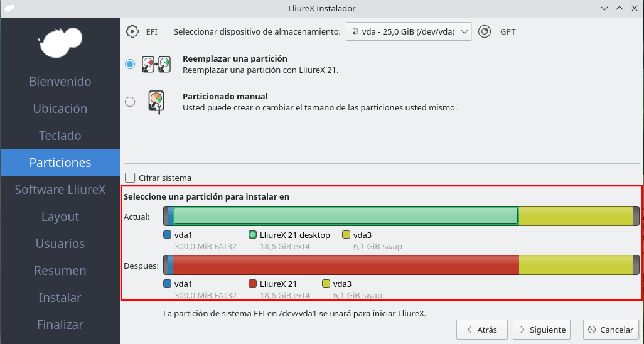Image resolution: width=644 pixels, height=344 pixels.
Task: Click the LliureX logo in the sidebar
Action: coord(60,41)
